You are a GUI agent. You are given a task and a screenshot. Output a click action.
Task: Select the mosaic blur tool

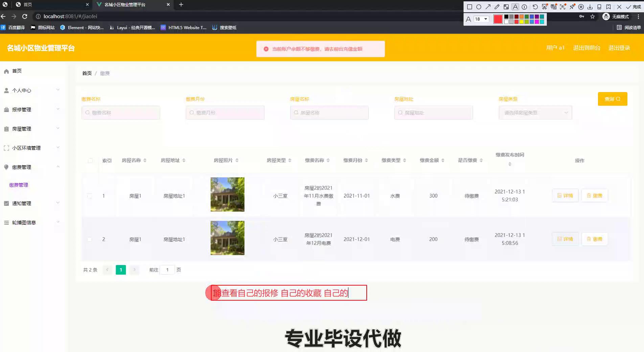point(506,7)
